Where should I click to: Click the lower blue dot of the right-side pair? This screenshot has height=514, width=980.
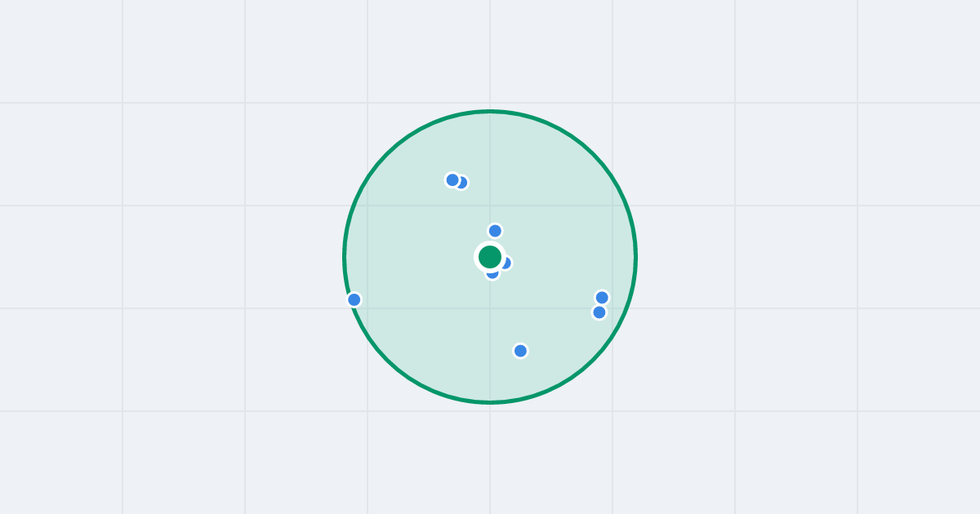click(599, 312)
